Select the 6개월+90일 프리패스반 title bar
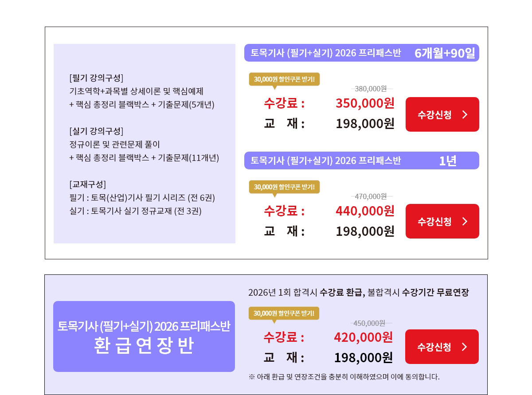 [x=361, y=53]
